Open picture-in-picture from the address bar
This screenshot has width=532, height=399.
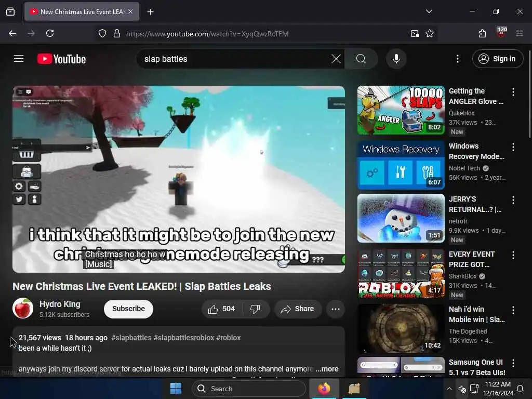tap(415, 34)
